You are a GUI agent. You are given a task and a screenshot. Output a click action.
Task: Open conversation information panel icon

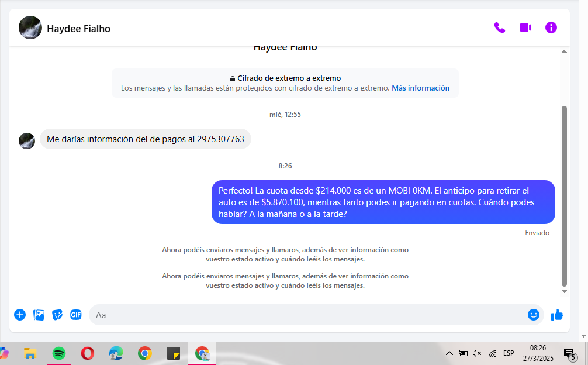pyautogui.click(x=551, y=27)
